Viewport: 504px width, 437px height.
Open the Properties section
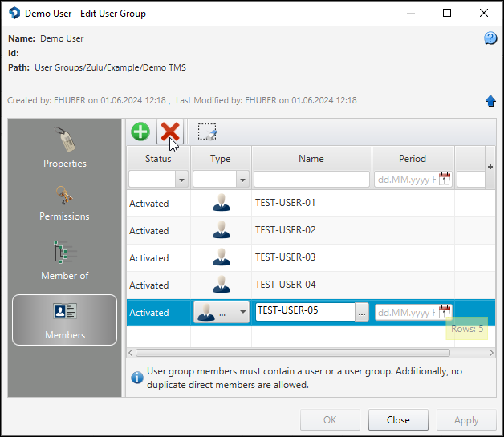[x=65, y=148]
